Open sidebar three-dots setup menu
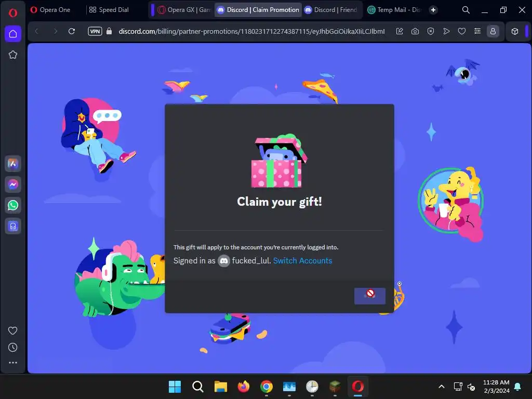This screenshot has height=399, width=532. point(12,363)
